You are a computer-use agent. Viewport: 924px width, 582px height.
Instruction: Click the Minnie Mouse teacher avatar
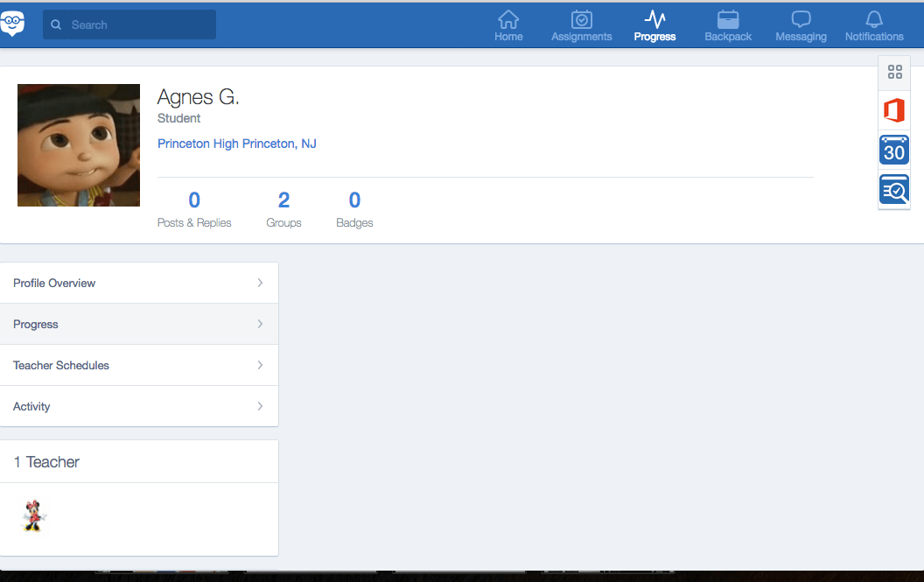(33, 516)
